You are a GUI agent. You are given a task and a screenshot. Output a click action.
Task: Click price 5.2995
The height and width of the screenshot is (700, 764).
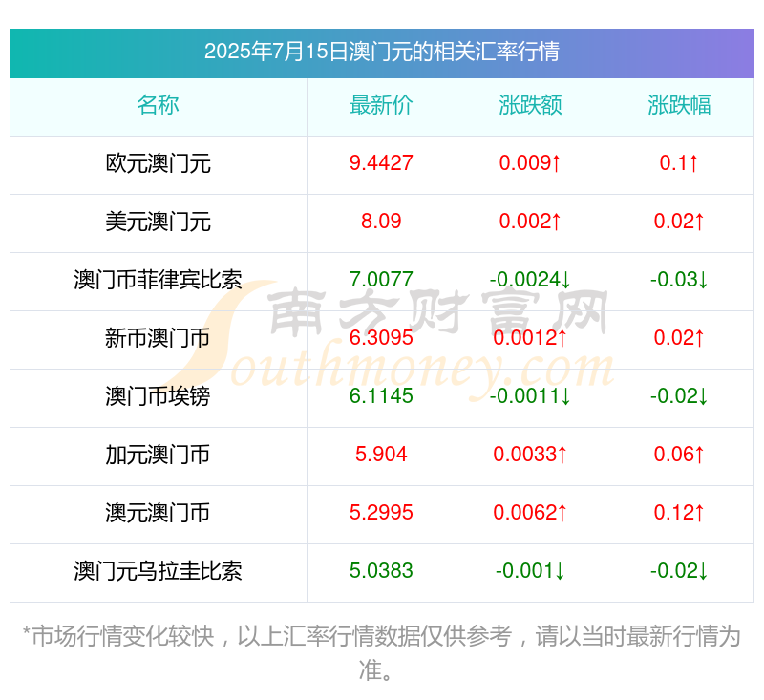pos(381,513)
